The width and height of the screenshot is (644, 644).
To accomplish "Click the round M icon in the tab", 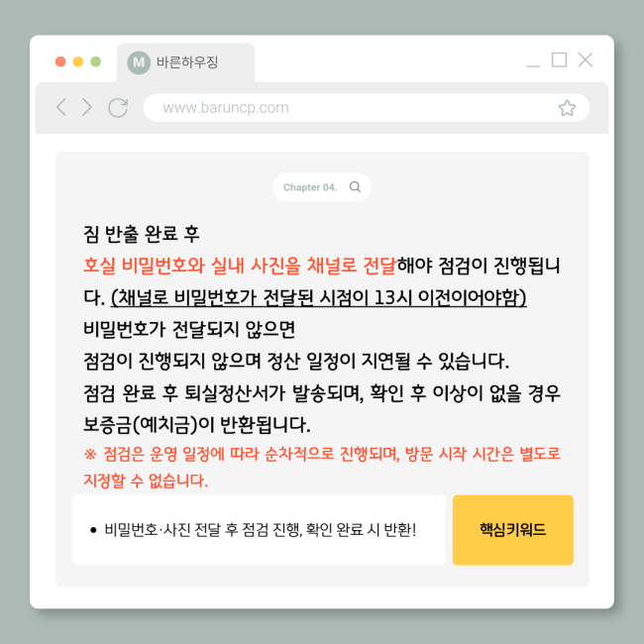I will coord(139,62).
